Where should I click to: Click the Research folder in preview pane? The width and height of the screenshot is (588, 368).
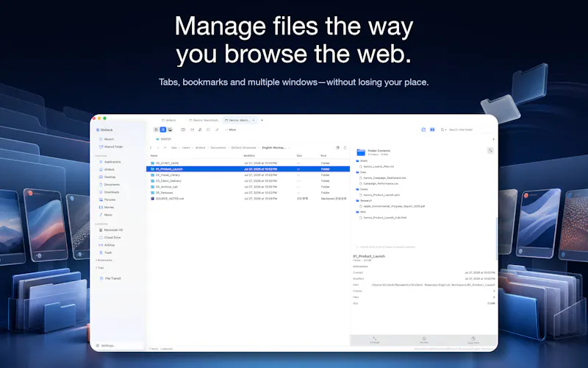pos(364,200)
